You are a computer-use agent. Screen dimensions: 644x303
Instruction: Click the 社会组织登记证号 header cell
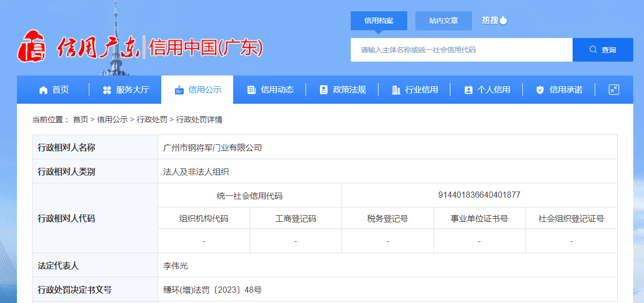571,218
